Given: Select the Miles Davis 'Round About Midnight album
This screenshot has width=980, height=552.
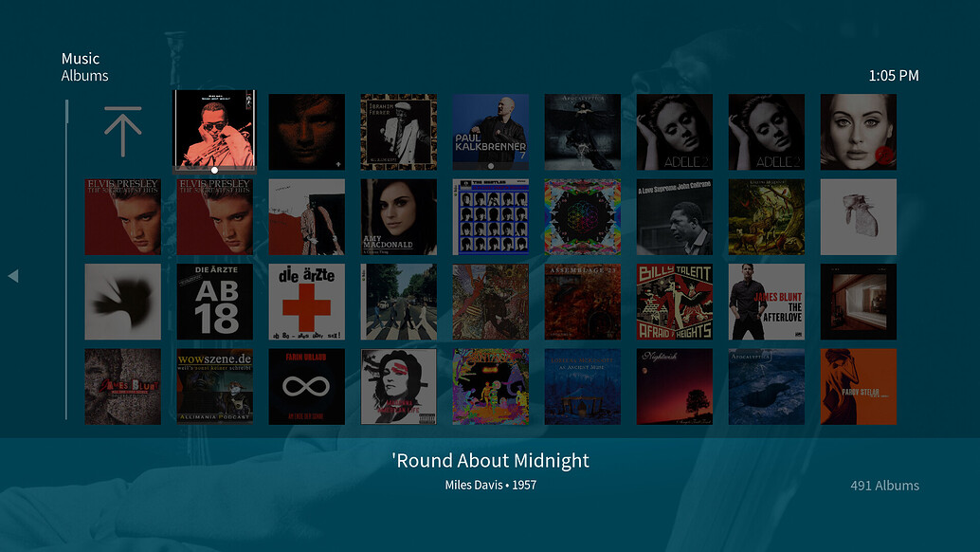Looking at the screenshot, I should [214, 130].
